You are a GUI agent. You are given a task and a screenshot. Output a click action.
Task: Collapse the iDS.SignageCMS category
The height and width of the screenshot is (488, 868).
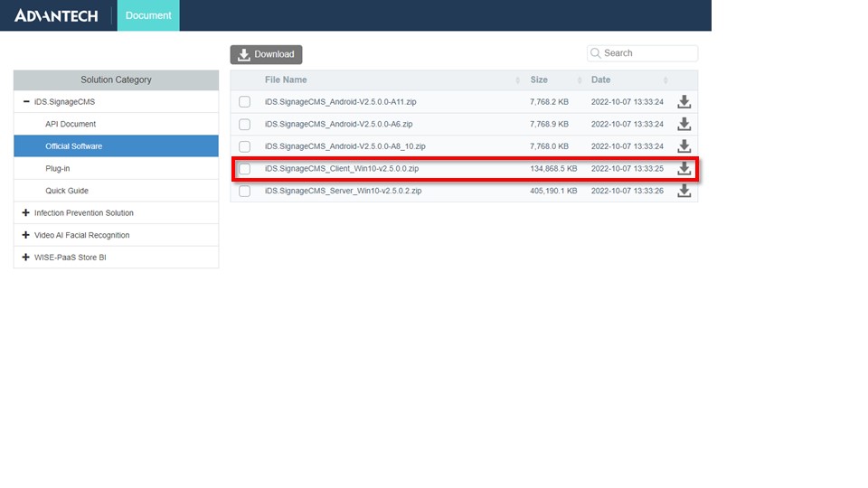(x=26, y=102)
